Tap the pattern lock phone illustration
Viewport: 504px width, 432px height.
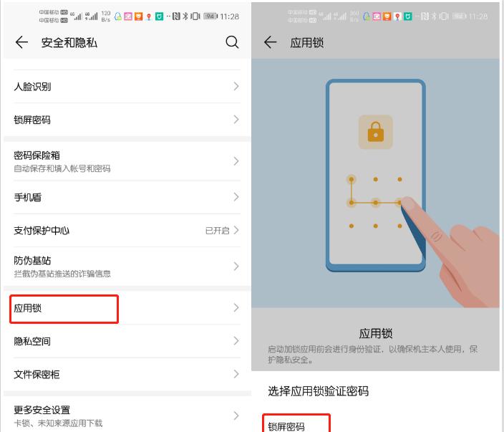tap(375, 176)
